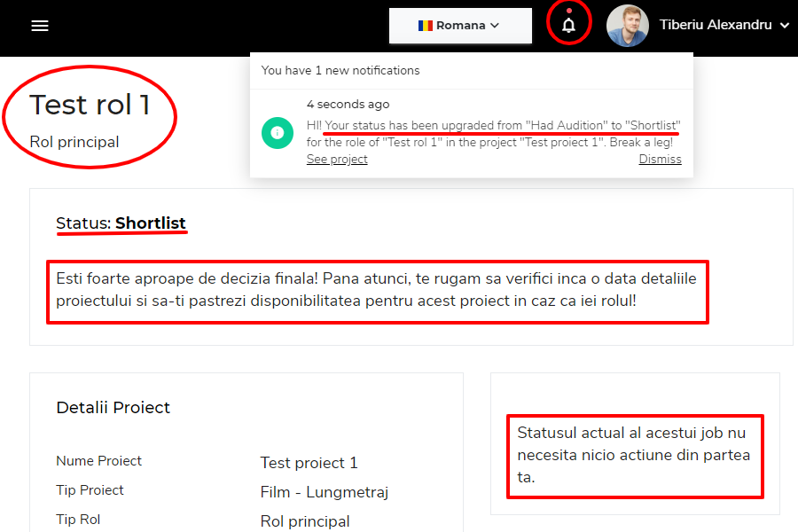The image size is (798, 532).
Task: Follow the See project link
Action: pyautogui.click(x=337, y=160)
